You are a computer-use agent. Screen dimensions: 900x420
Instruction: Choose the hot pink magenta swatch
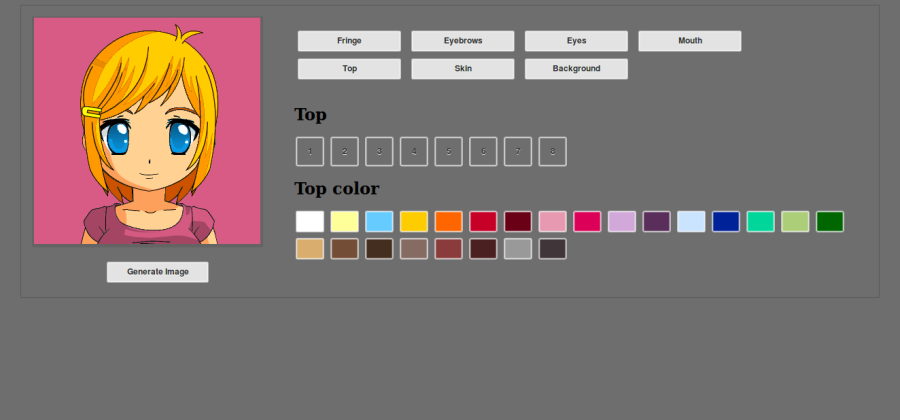[x=587, y=221]
